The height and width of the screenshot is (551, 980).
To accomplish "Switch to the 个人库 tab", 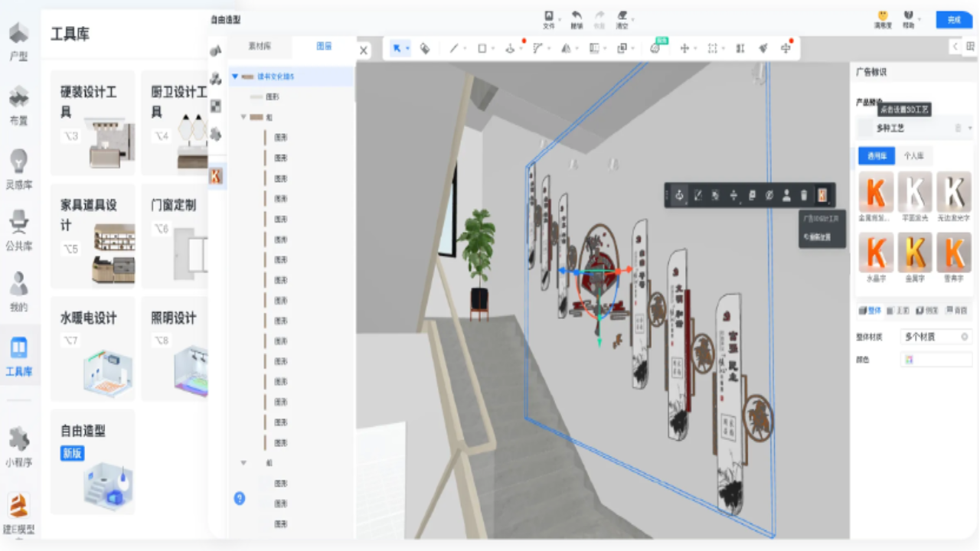I will (x=913, y=155).
